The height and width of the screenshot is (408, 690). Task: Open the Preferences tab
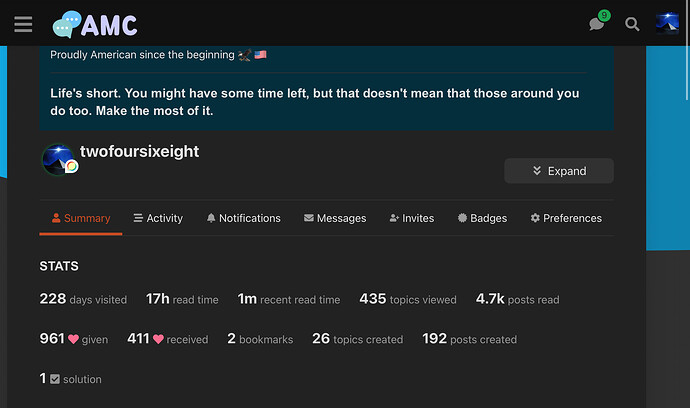(x=566, y=218)
